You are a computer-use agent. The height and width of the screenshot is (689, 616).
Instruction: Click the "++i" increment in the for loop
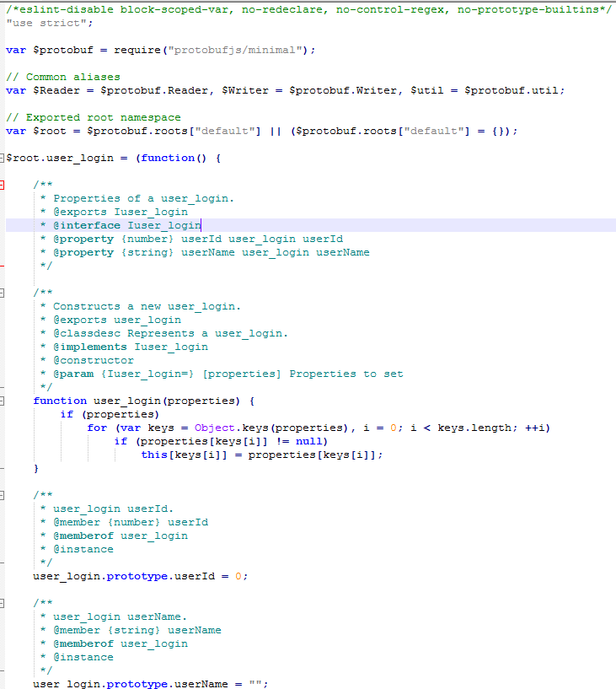(535, 428)
